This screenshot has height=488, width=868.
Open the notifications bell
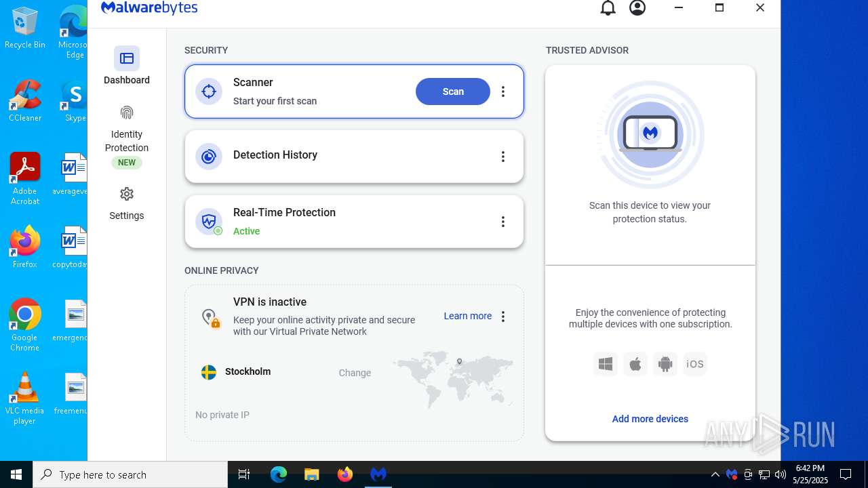[608, 8]
